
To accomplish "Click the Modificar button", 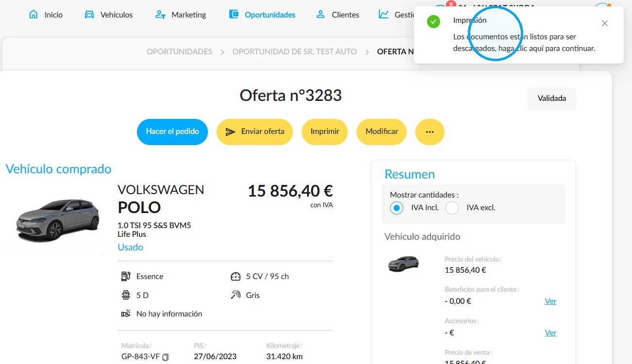I will pyautogui.click(x=381, y=132).
